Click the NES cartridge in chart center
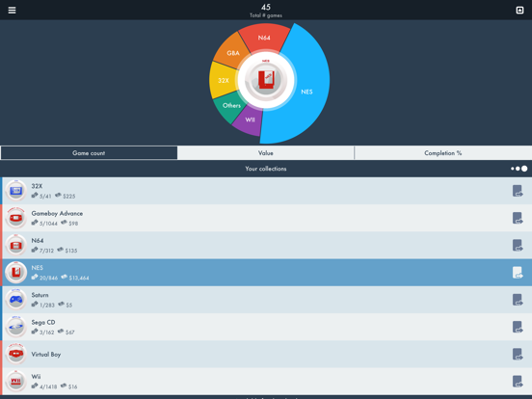The height and width of the screenshot is (399, 532). coord(266,80)
